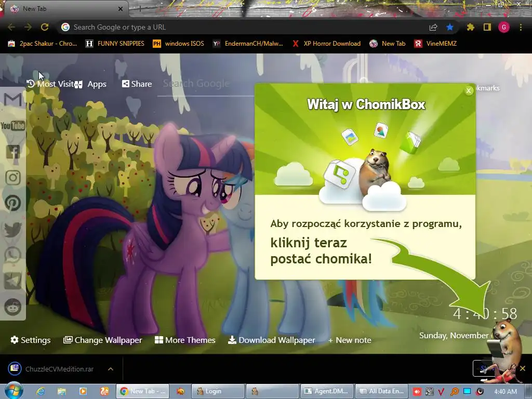Screen dimensions: 532x399
Task: Open a new tab with plus button
Action: point(139,9)
